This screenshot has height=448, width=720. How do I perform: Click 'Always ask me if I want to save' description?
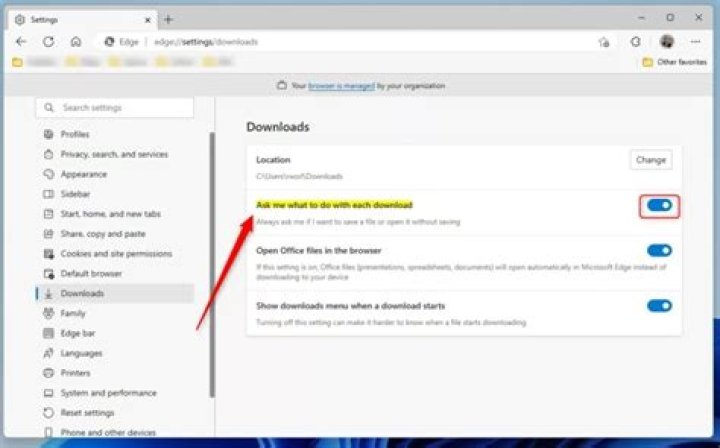click(x=358, y=222)
